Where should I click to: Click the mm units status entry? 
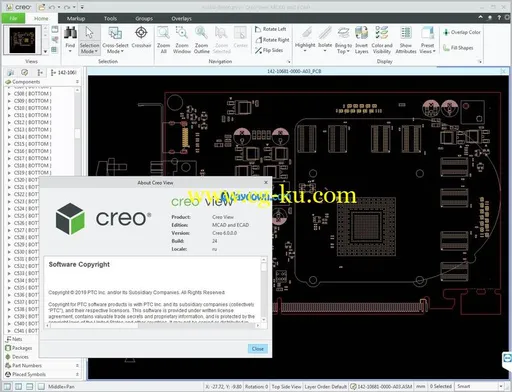(421, 387)
